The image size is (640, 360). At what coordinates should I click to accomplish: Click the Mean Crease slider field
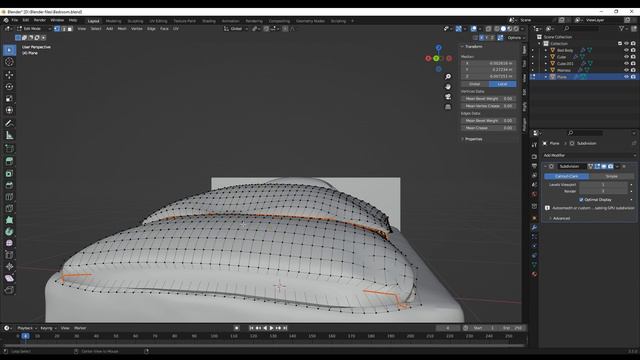tap(488, 128)
